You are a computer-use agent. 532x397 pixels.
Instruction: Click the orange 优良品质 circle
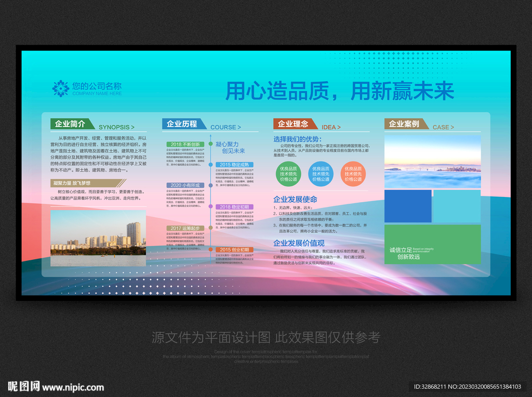[x=353, y=174]
